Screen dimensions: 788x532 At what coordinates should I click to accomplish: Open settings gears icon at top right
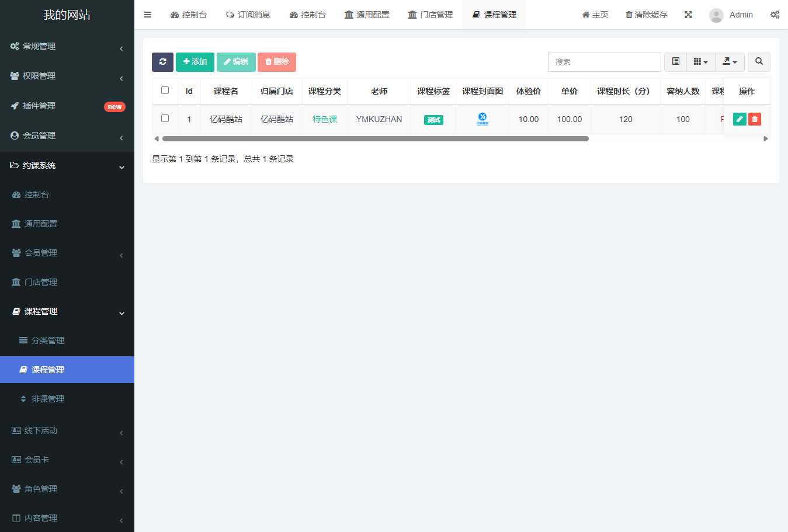775,15
